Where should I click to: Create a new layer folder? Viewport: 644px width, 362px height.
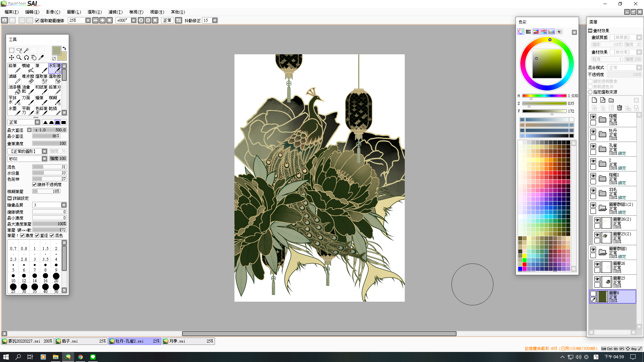(x=611, y=100)
